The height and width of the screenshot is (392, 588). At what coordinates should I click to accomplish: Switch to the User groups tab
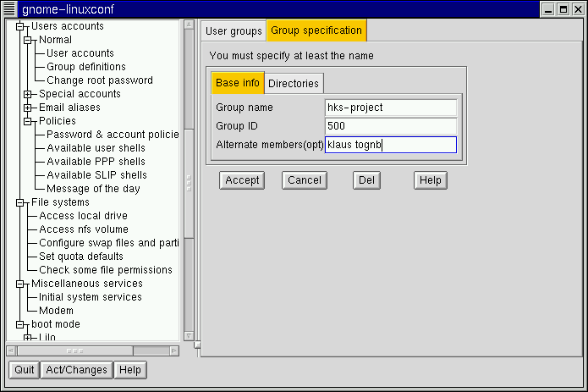[x=234, y=31]
